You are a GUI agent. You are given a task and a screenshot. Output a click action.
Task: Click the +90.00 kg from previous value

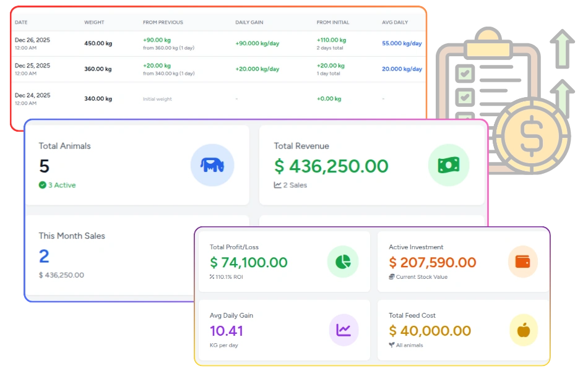point(157,40)
